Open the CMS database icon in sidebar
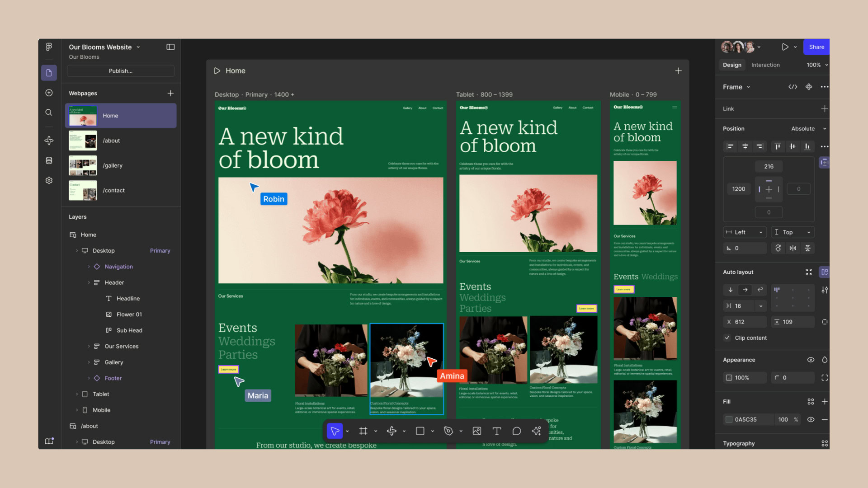868x488 pixels. coord(49,160)
